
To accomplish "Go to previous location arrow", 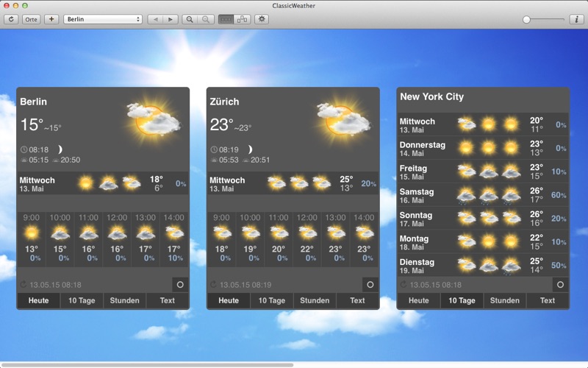I will 155,19.
